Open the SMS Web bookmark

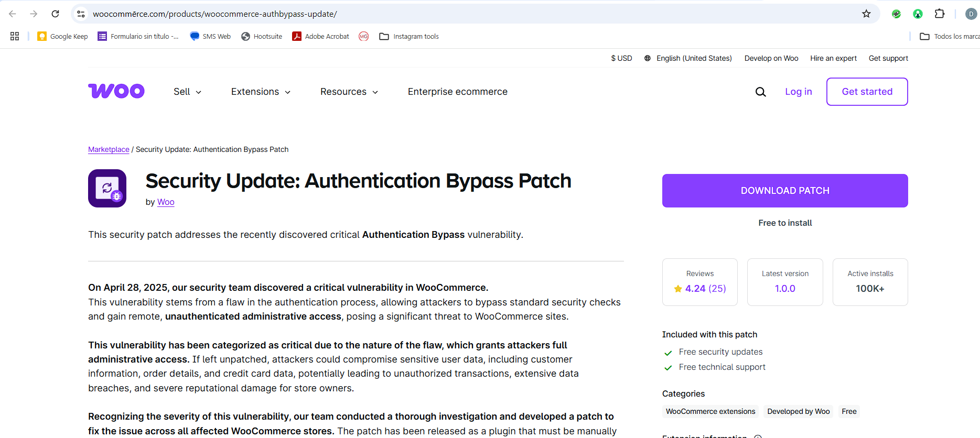coord(210,36)
